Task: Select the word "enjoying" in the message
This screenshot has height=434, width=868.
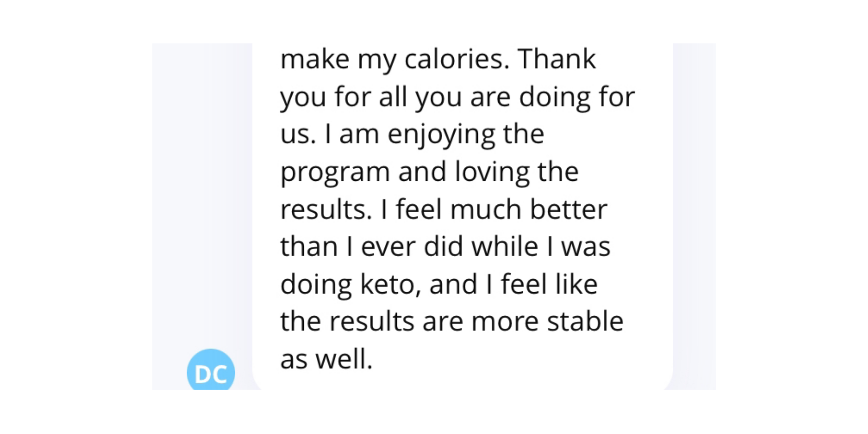Action: 441,135
